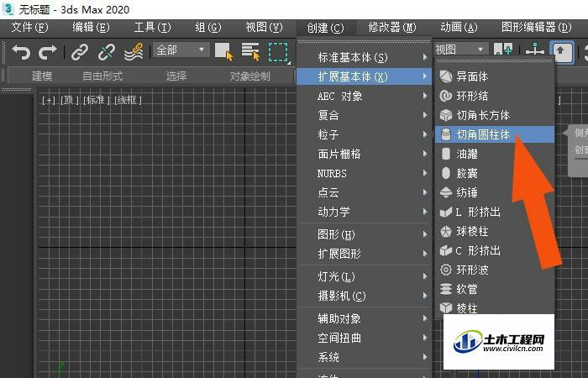Activate the Select Object tool icon
Viewport: 588px width, 378px height.
pos(224,51)
